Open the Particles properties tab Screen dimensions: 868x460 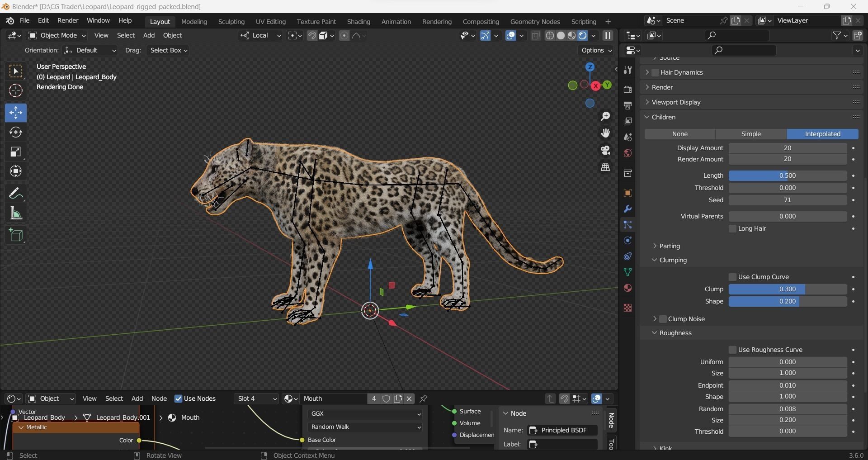pos(627,225)
